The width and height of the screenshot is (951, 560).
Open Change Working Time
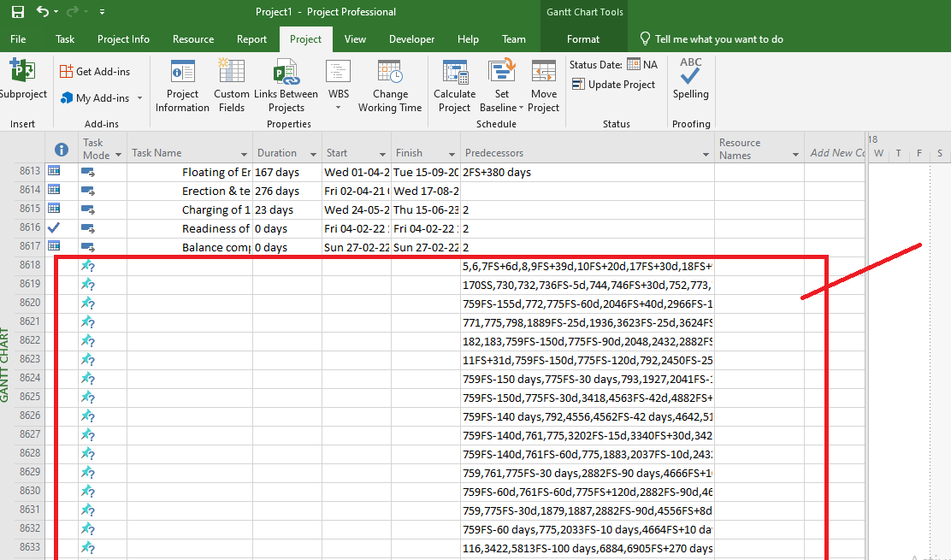[389, 85]
